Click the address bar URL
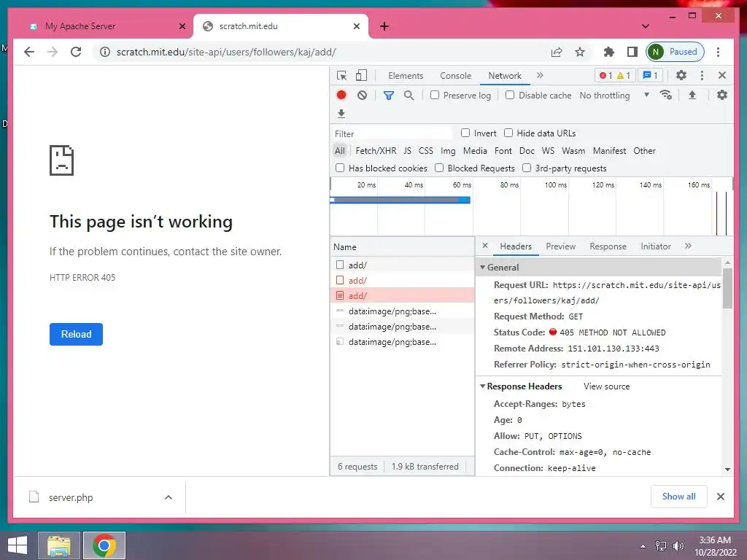 [x=226, y=52]
